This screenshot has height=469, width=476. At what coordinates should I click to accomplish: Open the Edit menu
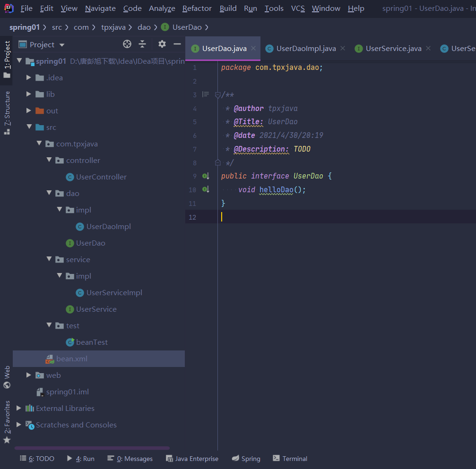click(x=46, y=9)
